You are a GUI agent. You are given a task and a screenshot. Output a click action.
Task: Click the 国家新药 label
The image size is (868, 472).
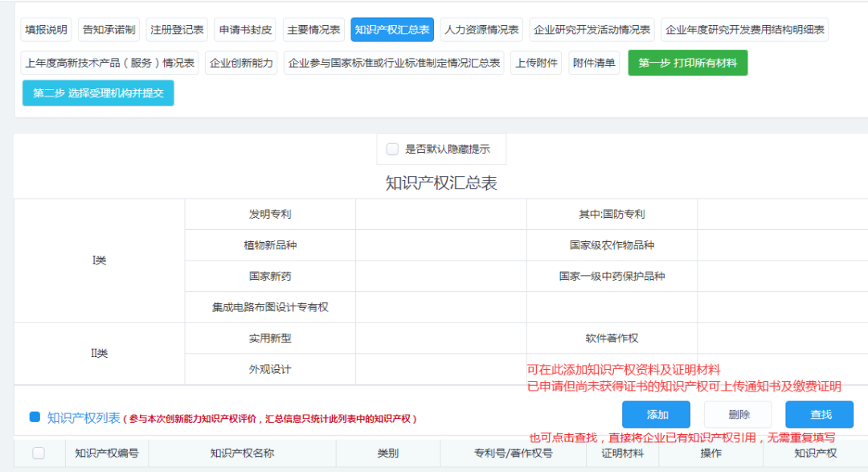[x=270, y=277]
